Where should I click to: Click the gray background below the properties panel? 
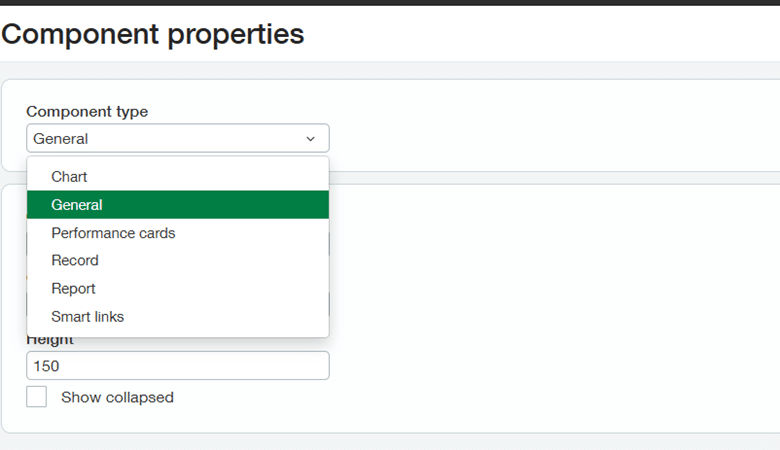point(400,442)
